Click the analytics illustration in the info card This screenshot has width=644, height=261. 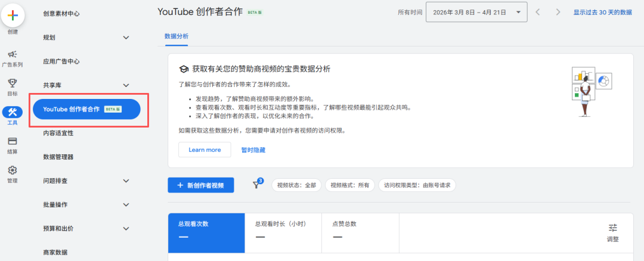pyautogui.click(x=592, y=92)
